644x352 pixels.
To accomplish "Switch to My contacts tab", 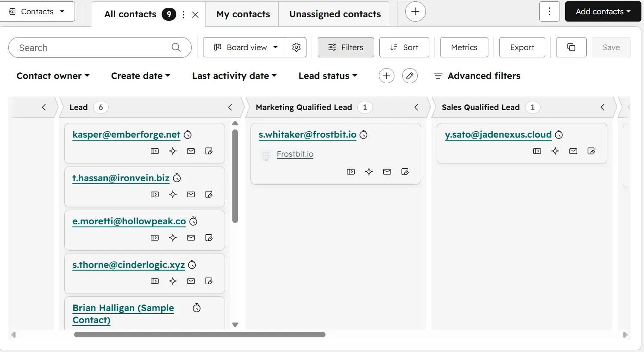I will tap(243, 14).
